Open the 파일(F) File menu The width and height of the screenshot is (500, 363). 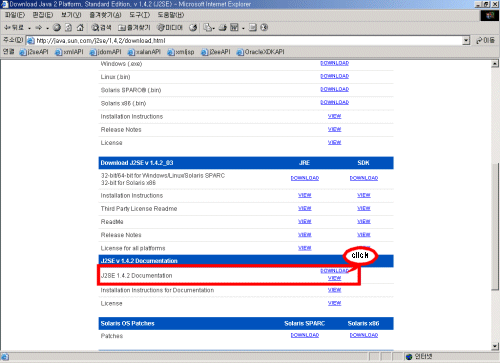[15, 15]
